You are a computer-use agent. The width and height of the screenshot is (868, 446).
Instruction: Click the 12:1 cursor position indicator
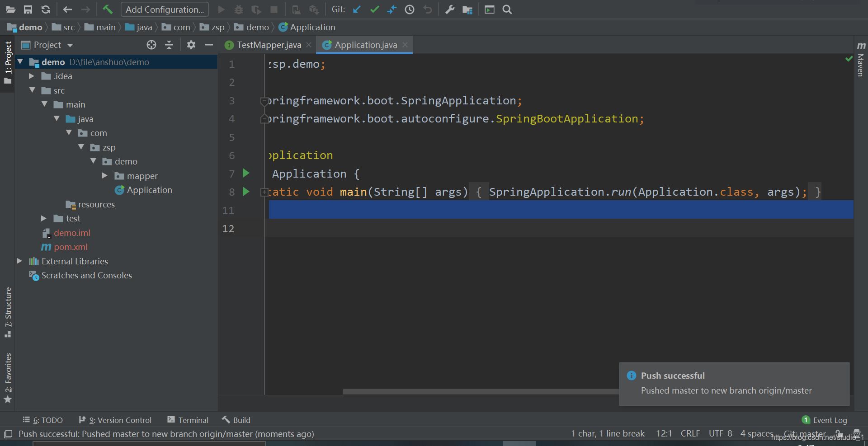click(664, 433)
